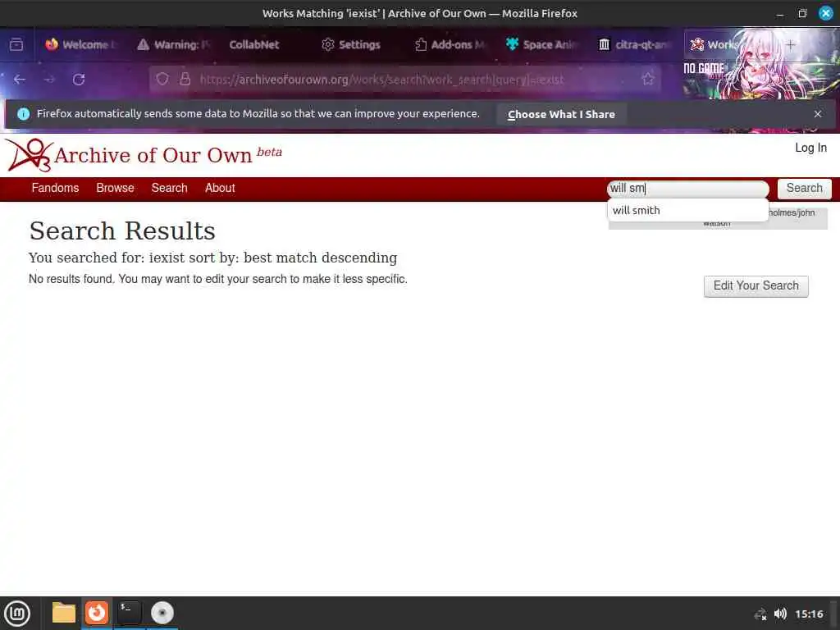Choose the 'will smith' autocomplete suggestion
Screen dimensions: 840x630
[688, 211]
